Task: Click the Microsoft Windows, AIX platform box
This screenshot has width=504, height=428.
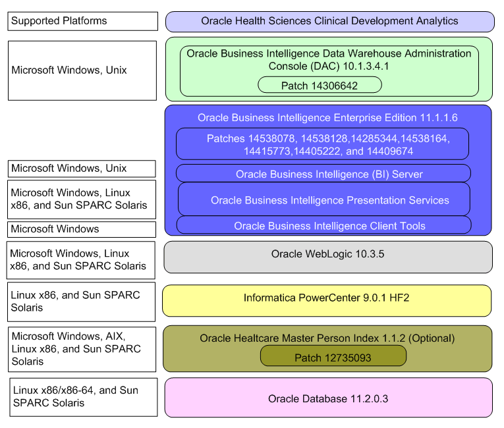Action: coord(82,349)
